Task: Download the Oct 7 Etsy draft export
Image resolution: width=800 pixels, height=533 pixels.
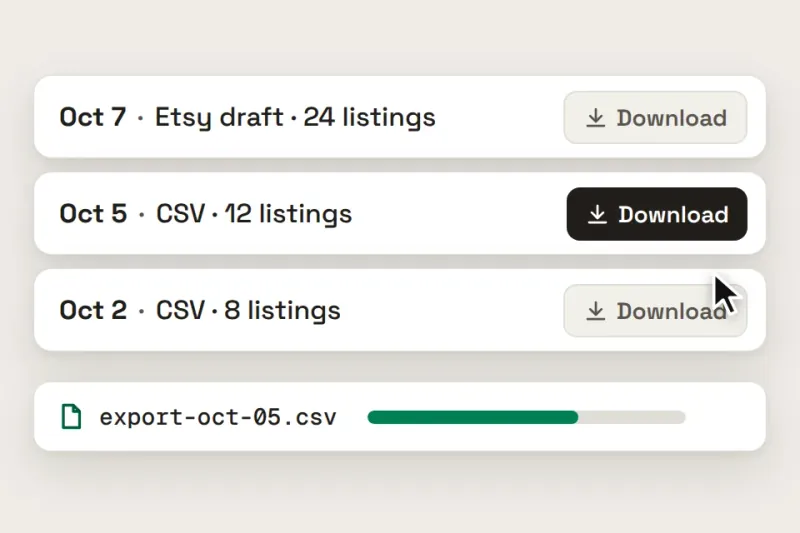Action: 656,118
